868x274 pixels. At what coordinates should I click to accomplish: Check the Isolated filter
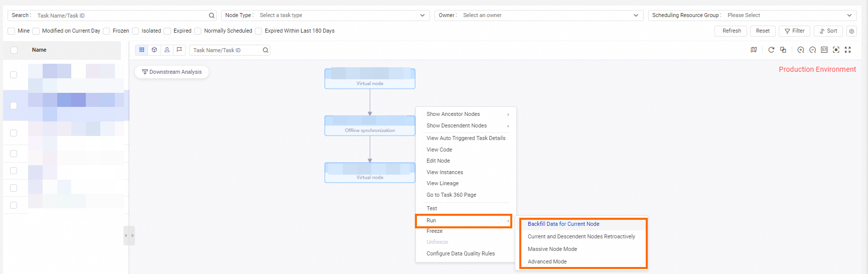pos(135,31)
